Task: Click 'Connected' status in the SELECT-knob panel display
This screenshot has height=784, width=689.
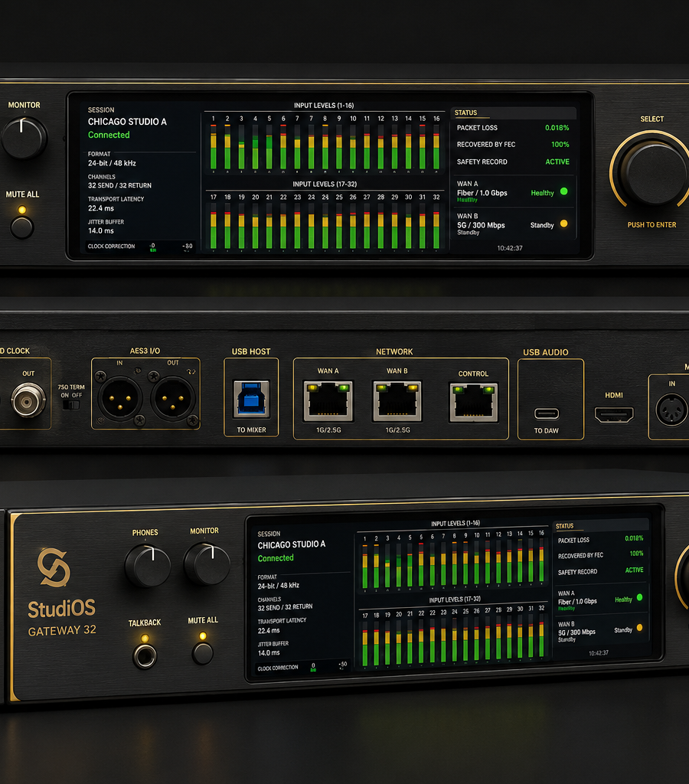Action: coord(109,135)
